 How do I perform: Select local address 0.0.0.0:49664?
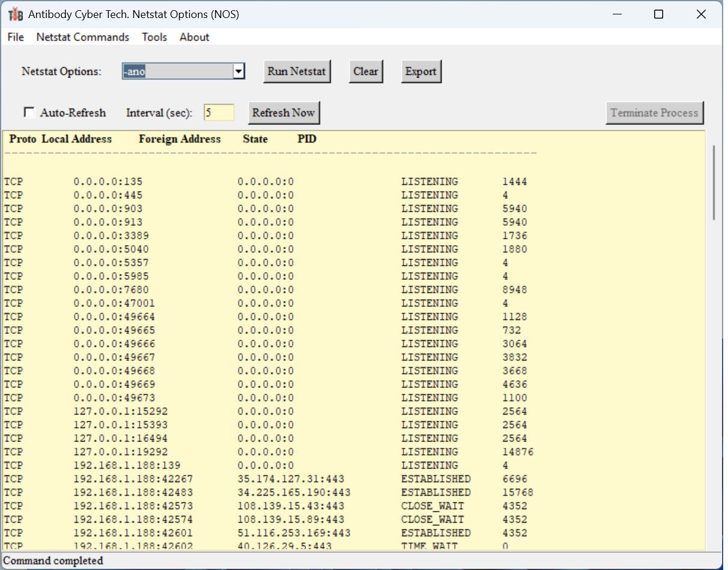[114, 317]
